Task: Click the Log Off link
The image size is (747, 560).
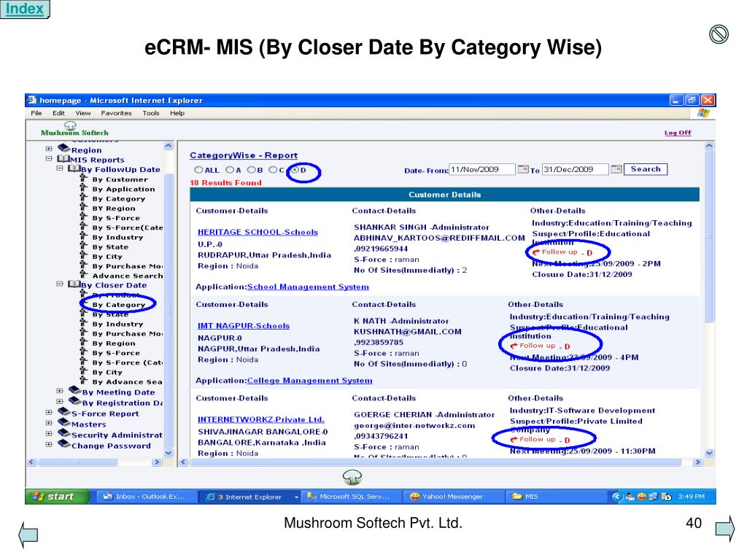Action: coord(678,133)
